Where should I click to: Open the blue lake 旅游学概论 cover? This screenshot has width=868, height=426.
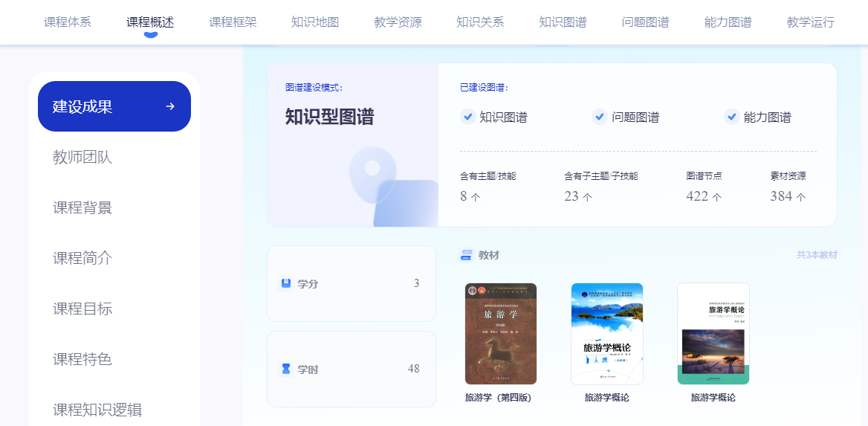click(x=607, y=334)
